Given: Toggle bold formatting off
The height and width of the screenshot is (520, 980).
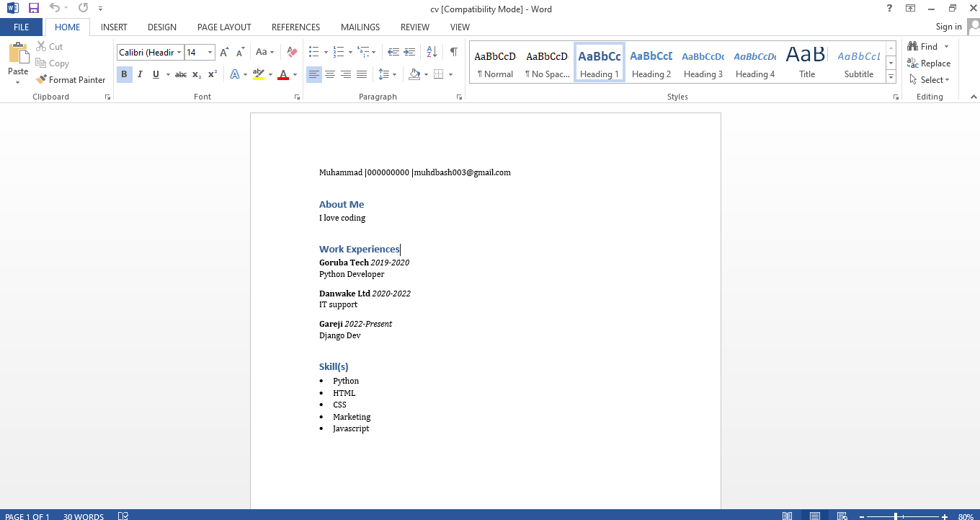Looking at the screenshot, I should pos(123,74).
